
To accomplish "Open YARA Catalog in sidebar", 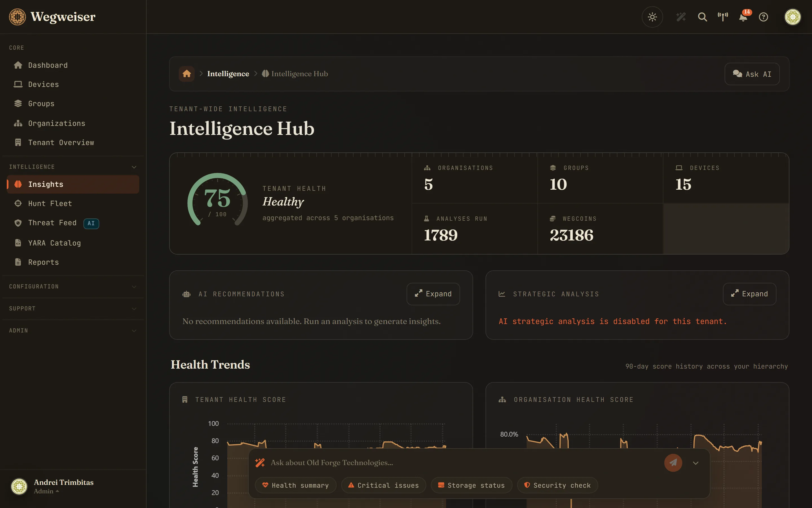I will click(73, 243).
